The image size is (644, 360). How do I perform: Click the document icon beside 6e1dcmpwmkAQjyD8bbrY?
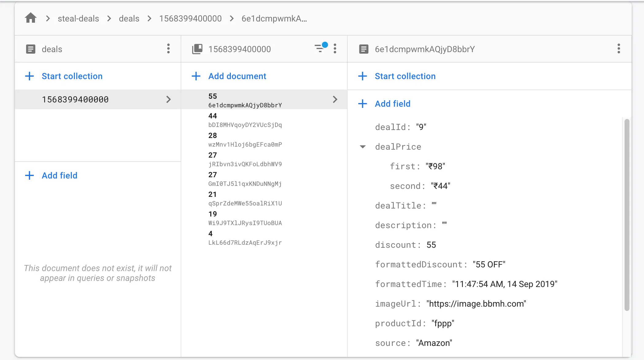(364, 49)
